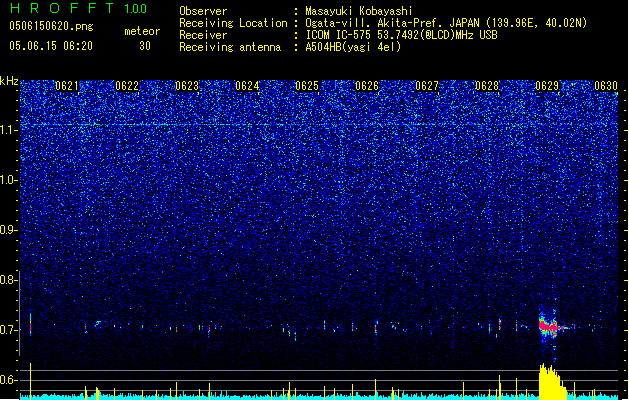629x400 pixels.
Task: Click the 0623 time marker
Action: point(187,86)
